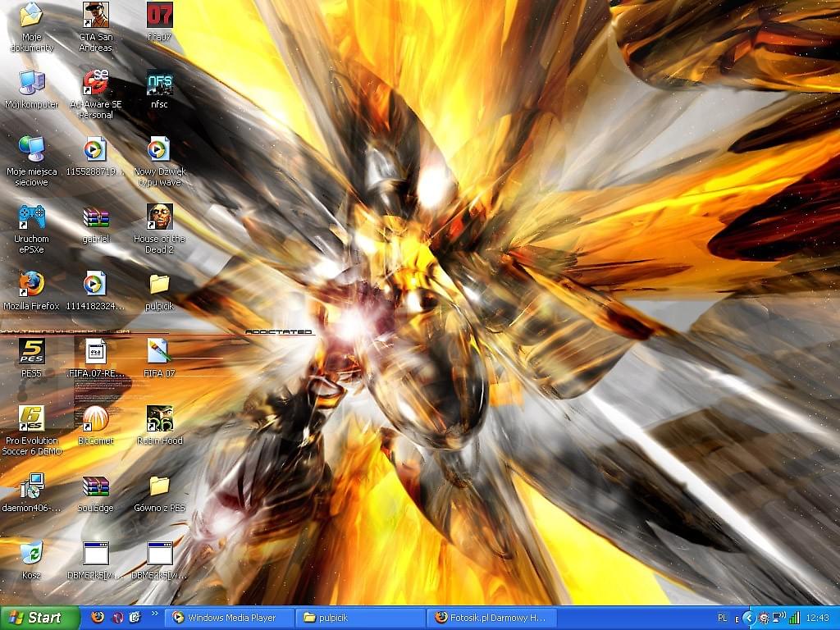Select the Nowy Dźwięk typu wave file
Screen dimensions: 840x630
(x=160, y=162)
